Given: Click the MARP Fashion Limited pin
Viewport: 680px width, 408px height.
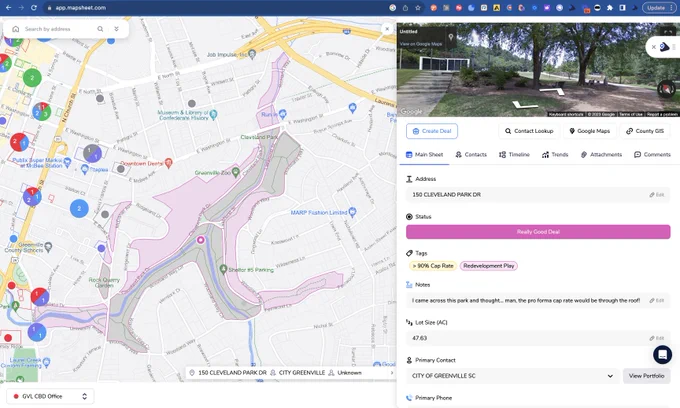Looking at the screenshot, I should [x=352, y=212].
